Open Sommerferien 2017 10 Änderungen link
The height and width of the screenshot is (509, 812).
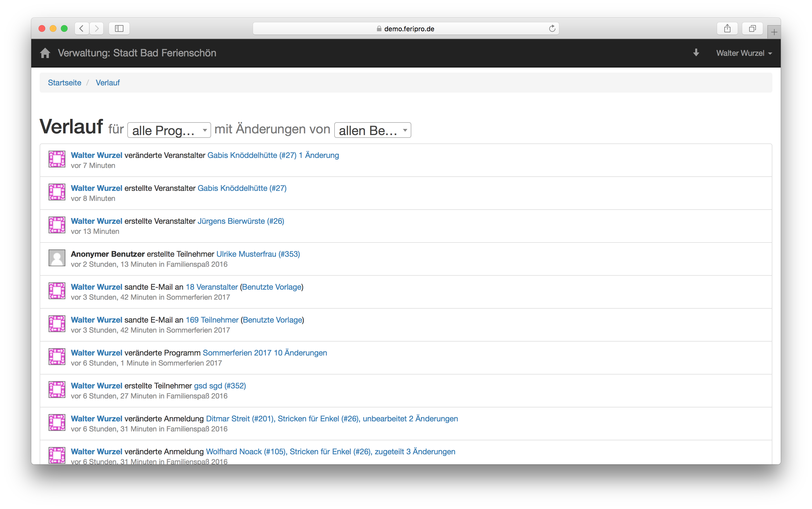point(265,353)
